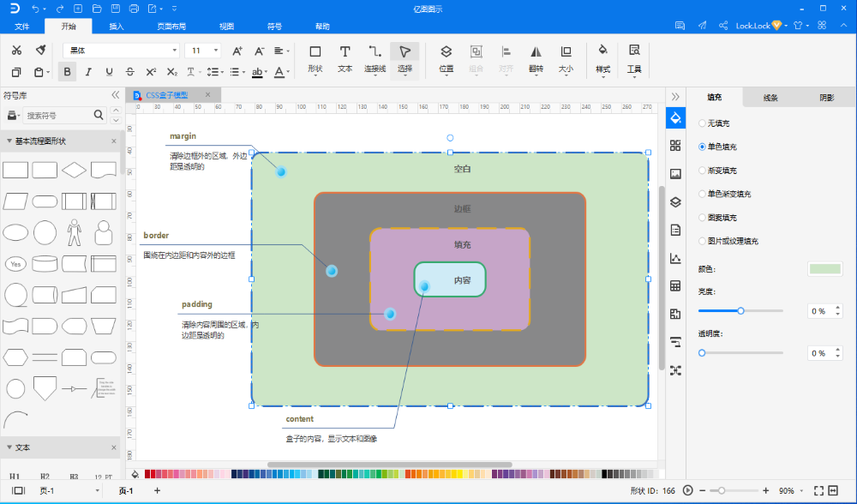Close the CSS盒子模型 document tab
The image size is (857, 504).
[x=207, y=94]
